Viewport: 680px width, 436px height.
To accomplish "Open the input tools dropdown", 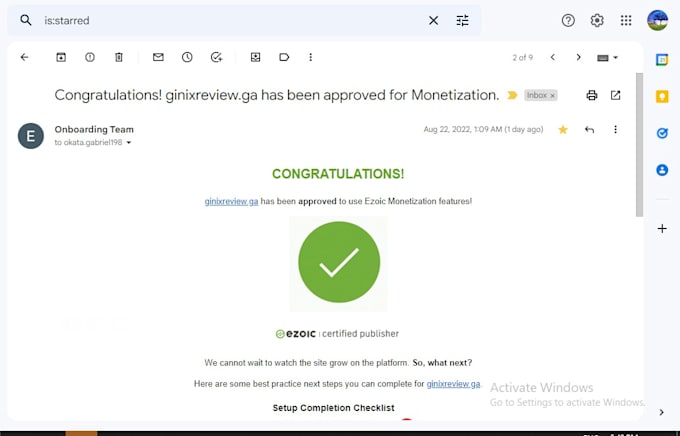I will [x=608, y=58].
